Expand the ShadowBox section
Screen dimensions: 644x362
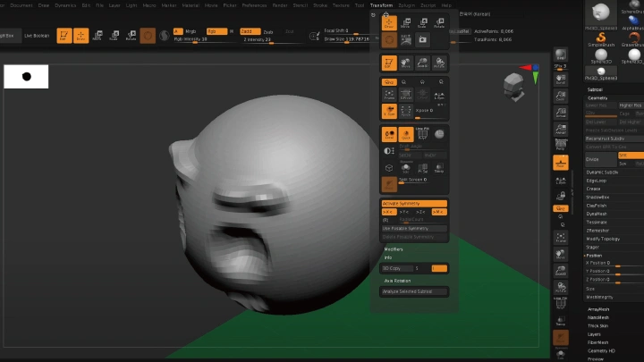tap(597, 198)
